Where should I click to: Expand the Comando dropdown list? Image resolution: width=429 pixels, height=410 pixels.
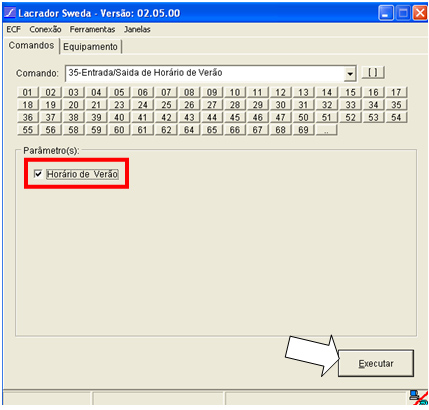[350, 73]
